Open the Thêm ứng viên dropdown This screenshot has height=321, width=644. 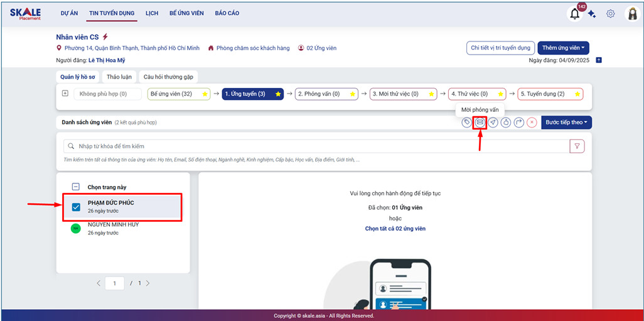tap(563, 48)
